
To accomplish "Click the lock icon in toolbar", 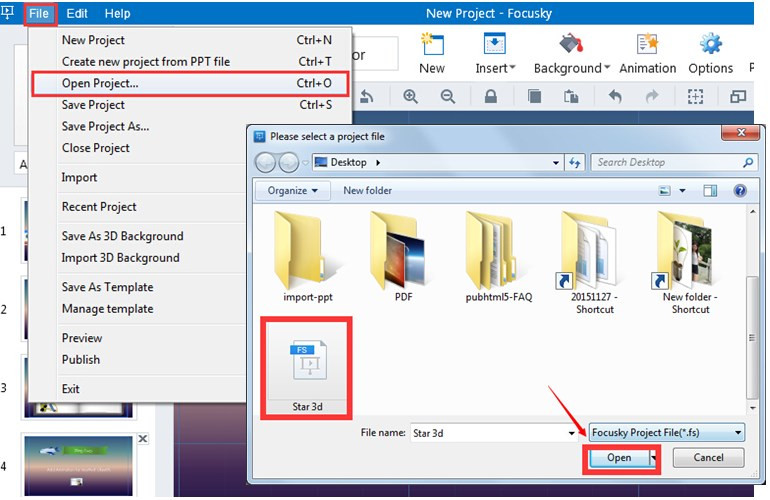I will pos(490,96).
